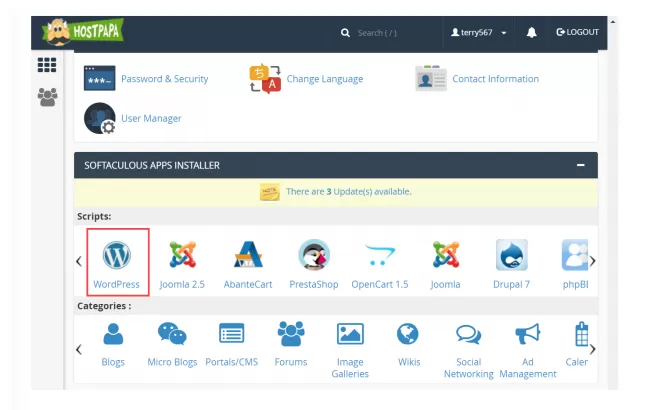Select the OpenCart 1.5 script icon
This screenshot has width=666, height=410.
(x=380, y=254)
